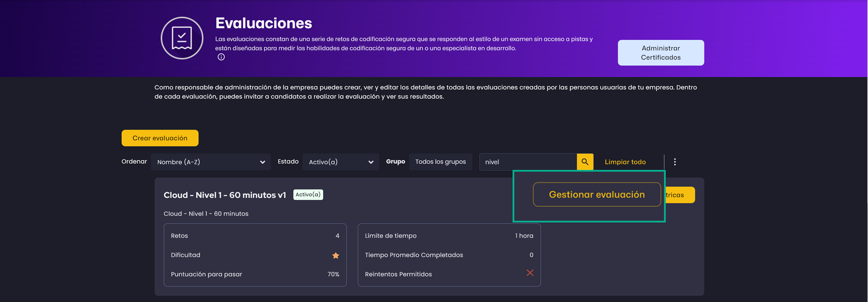
Task: Click the Evaluaciones checklist logo icon
Action: [x=182, y=38]
